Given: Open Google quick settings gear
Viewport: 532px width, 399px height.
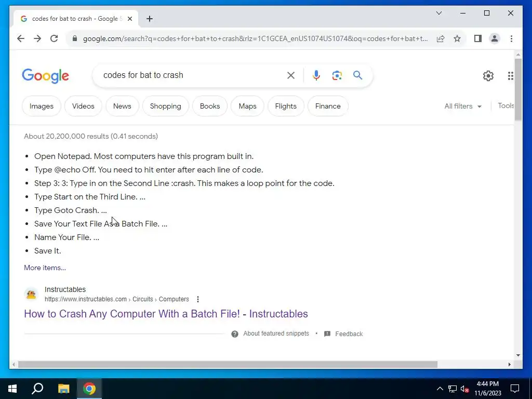Looking at the screenshot, I should [488, 76].
